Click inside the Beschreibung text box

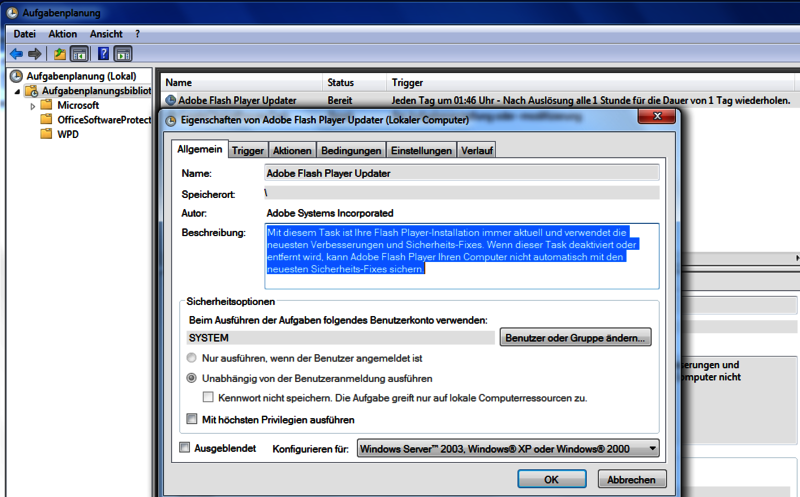click(462, 256)
